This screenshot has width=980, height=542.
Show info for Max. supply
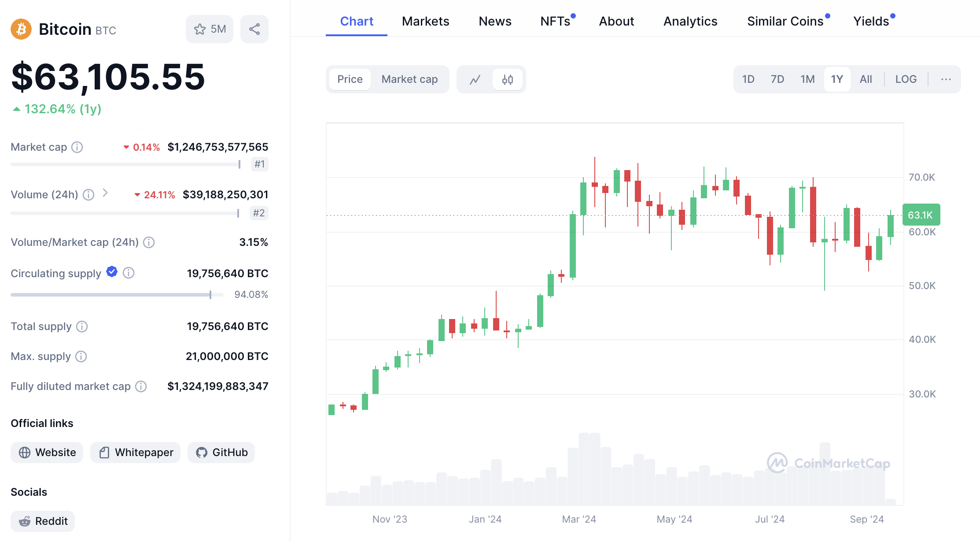(81, 356)
